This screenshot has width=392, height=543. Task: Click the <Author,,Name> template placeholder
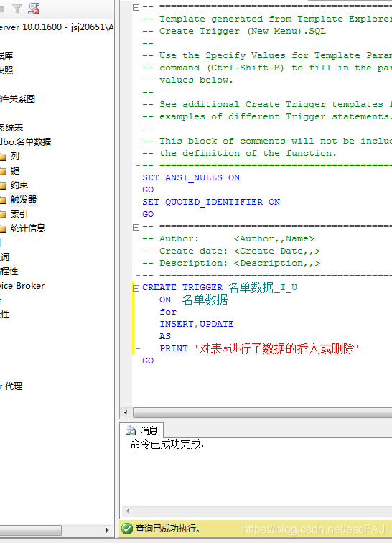(274, 238)
